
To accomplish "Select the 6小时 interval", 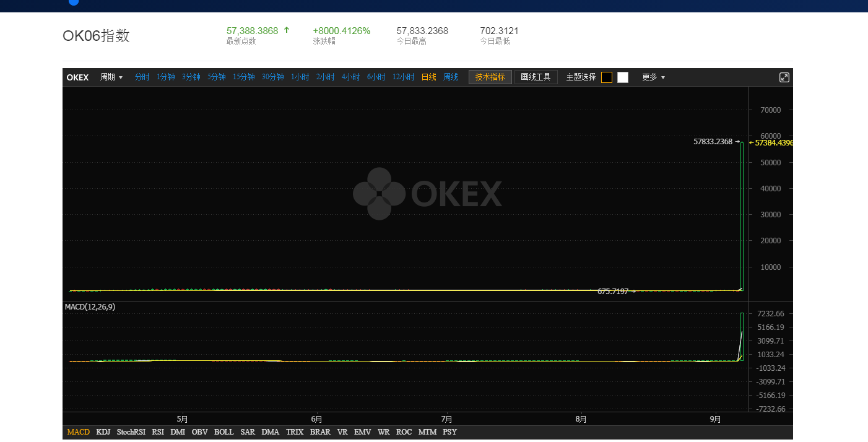I will (376, 77).
